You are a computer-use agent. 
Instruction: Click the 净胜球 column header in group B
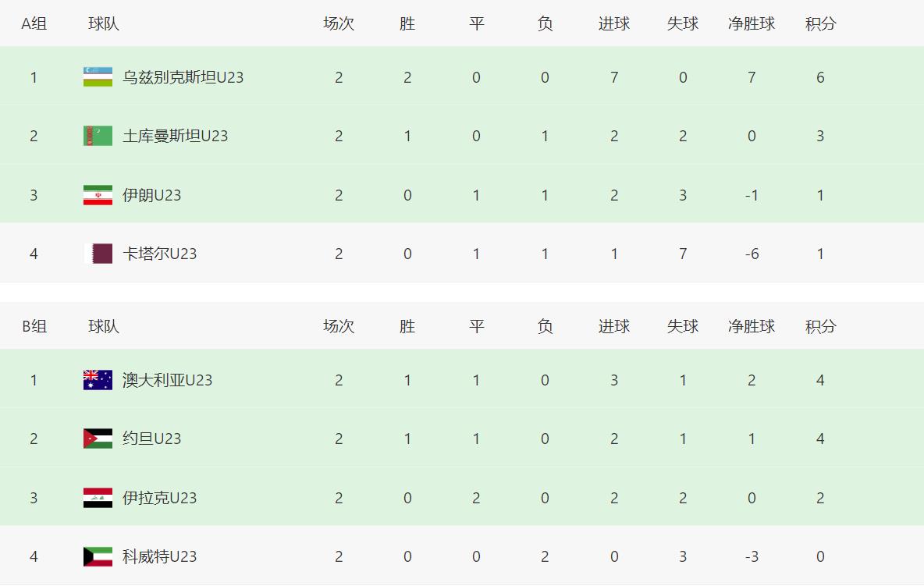(x=752, y=326)
